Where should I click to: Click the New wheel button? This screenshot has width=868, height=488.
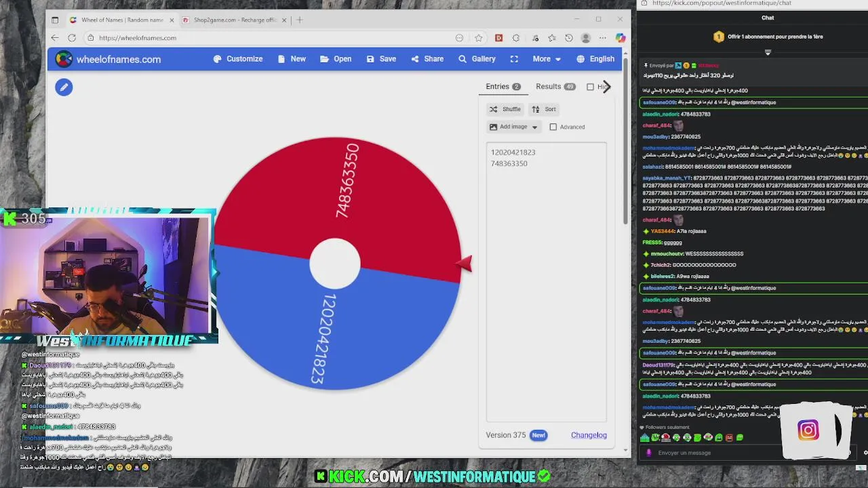coord(292,59)
